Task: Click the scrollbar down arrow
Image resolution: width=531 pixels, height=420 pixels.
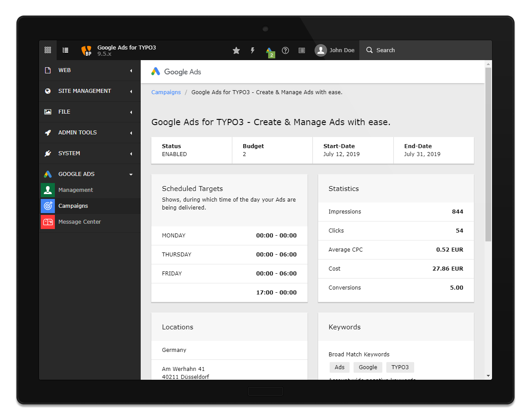Action: [x=489, y=376]
